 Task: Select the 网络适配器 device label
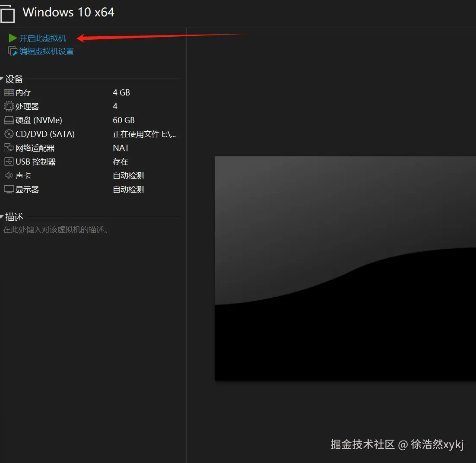click(35, 148)
